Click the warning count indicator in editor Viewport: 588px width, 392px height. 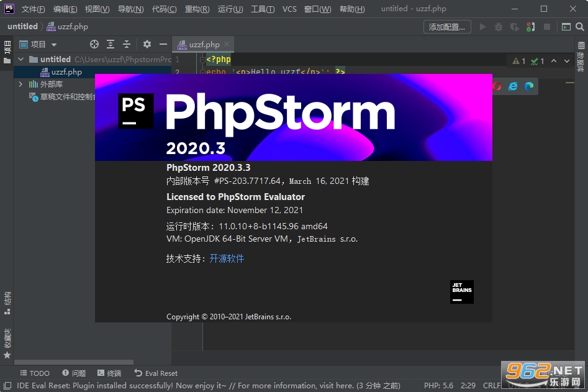coord(519,61)
